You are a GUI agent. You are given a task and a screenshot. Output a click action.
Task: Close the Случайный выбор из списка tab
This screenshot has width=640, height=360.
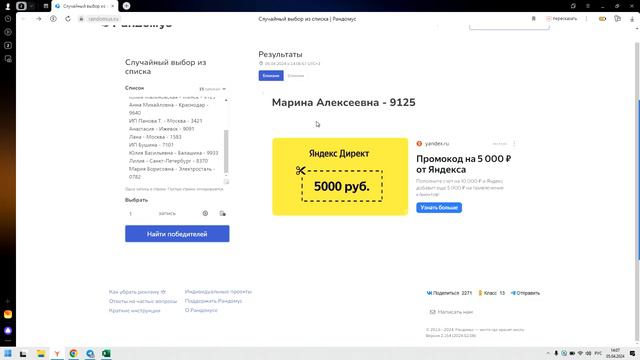(x=113, y=6)
